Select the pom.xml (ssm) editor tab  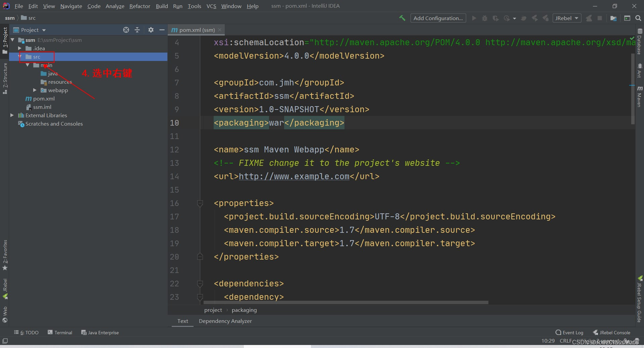[197, 30]
